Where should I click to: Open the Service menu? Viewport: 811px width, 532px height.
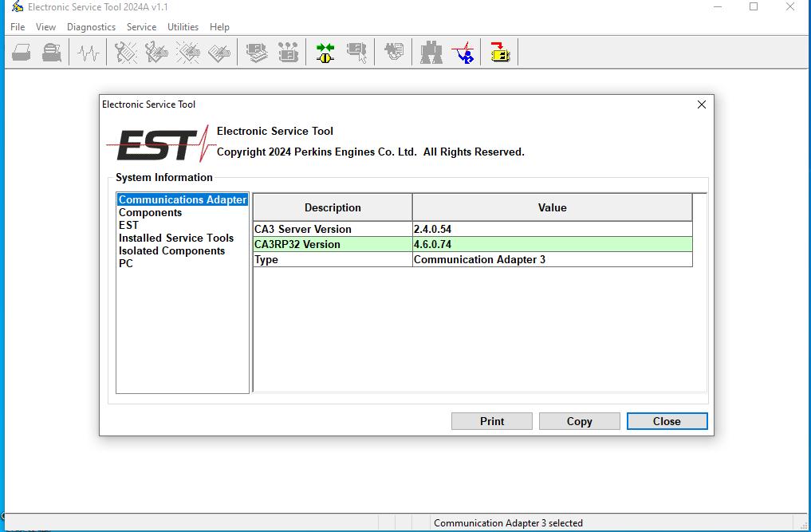pyautogui.click(x=141, y=27)
